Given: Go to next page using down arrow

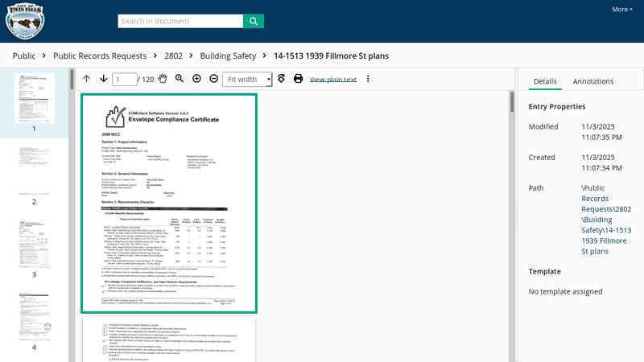Looking at the screenshot, I should click(103, 79).
